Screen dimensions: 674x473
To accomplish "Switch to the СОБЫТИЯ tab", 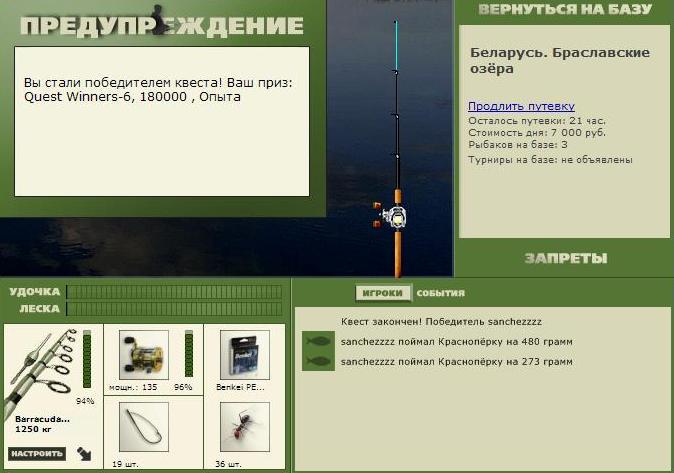I will click(441, 293).
